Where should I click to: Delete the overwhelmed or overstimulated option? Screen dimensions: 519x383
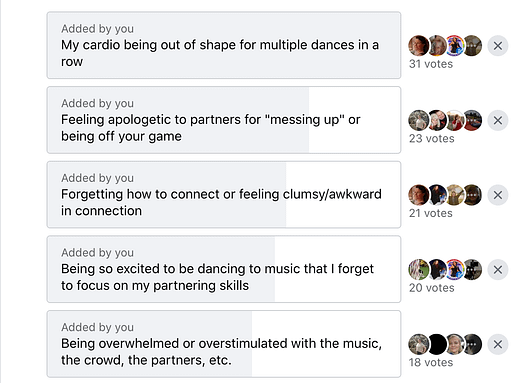tap(498, 344)
